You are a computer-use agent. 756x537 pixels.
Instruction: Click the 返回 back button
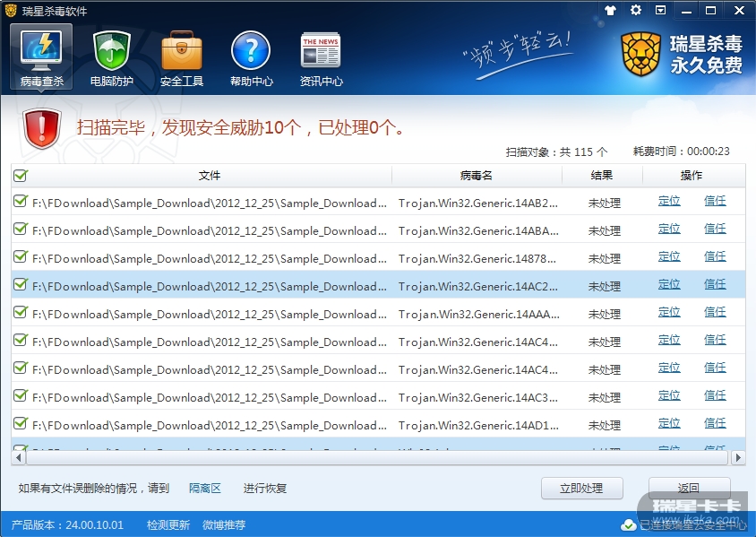pos(690,489)
